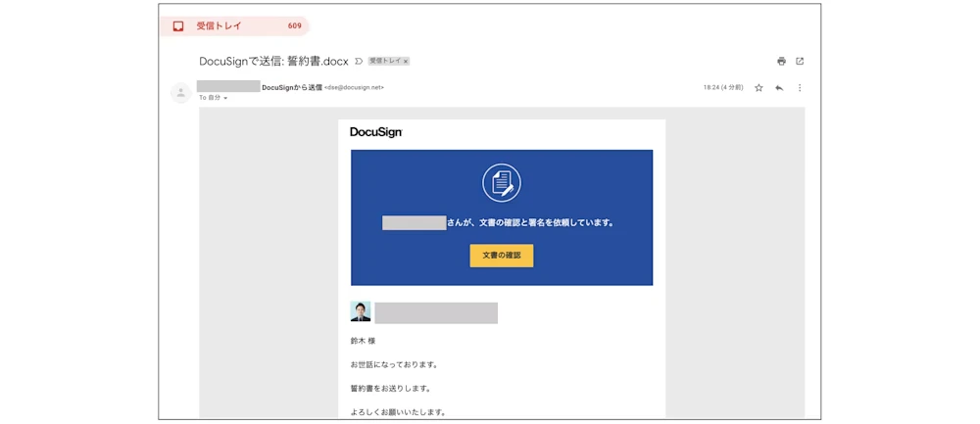Expand recipient details next to To 自分
This screenshot has height=424, width=980.
(x=225, y=99)
